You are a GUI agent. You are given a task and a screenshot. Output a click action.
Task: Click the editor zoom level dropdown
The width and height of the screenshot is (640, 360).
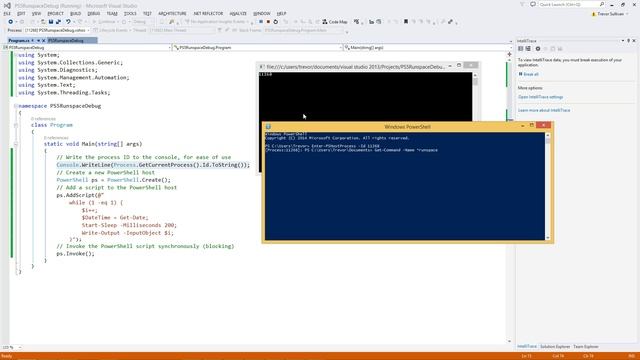click(11, 347)
